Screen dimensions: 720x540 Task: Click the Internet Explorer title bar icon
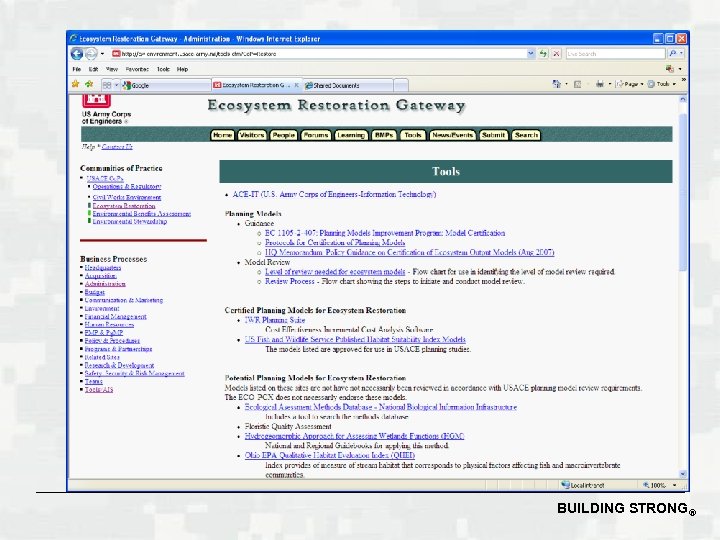73,39
